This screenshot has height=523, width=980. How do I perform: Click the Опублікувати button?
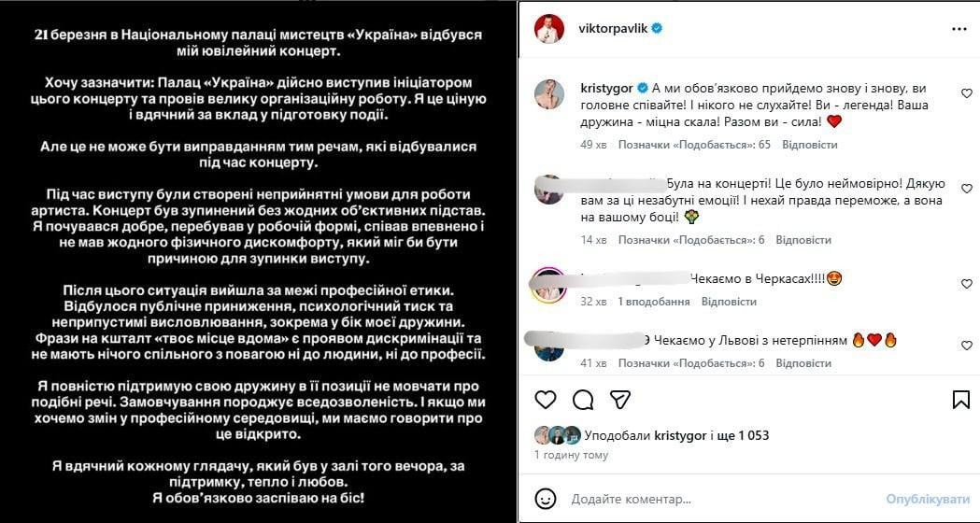pos(926,499)
